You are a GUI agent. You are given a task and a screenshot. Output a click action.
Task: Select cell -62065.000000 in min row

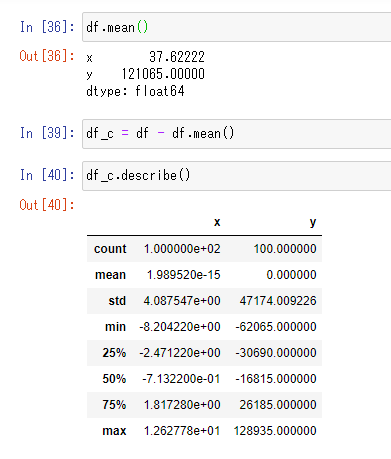(276, 327)
